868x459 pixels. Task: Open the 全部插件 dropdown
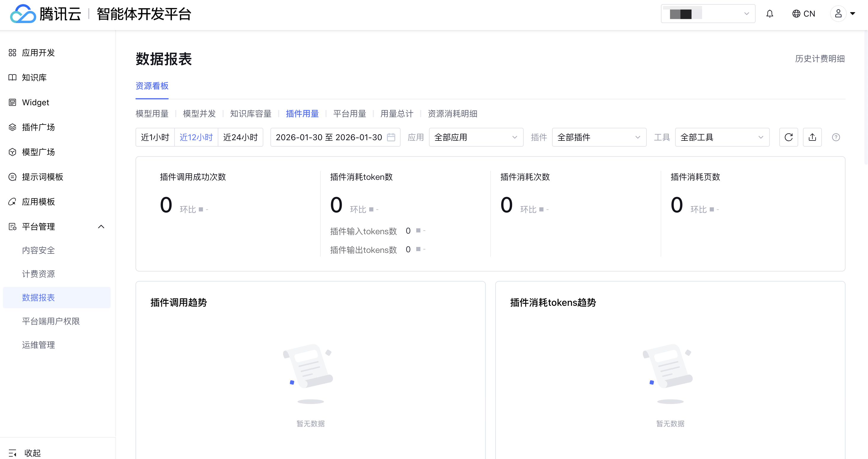599,137
